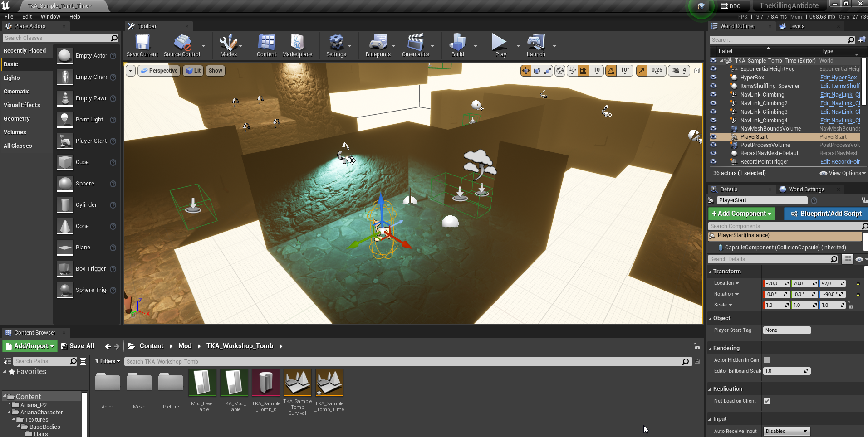This screenshot has width=868, height=437.
Task: Select the translate gizmo tool in viewport
Action: [x=526, y=71]
